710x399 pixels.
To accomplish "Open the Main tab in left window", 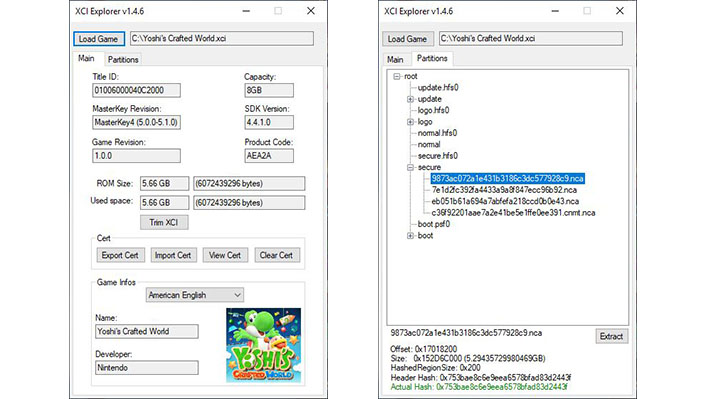I will (86, 58).
